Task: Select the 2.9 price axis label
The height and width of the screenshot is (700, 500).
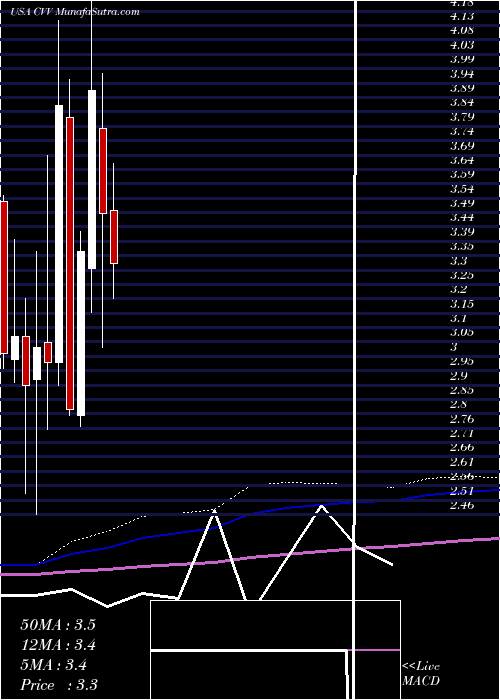Action: (x=459, y=376)
